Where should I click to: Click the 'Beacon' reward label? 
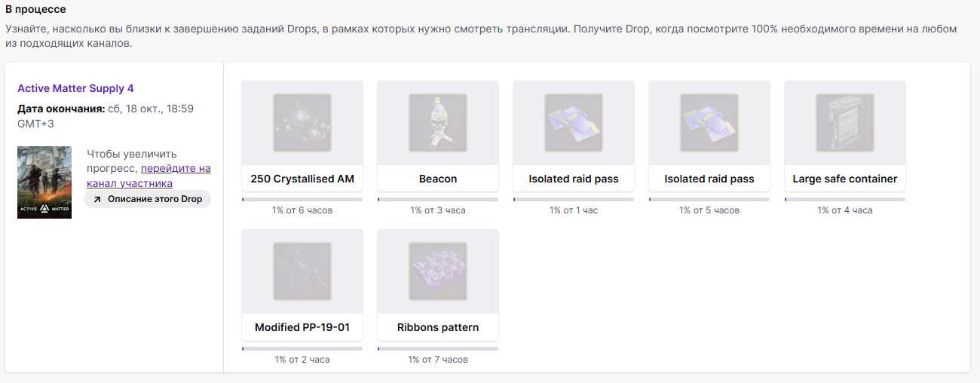click(438, 179)
